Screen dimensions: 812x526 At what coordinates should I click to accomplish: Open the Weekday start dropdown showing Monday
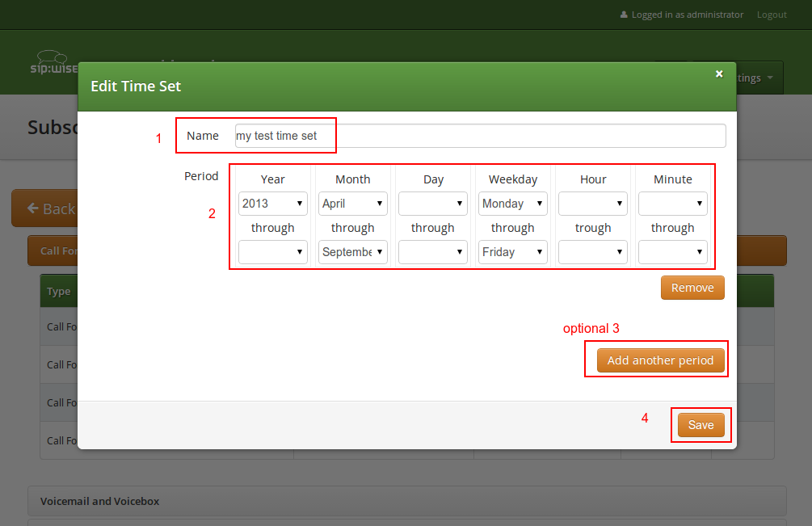[513, 204]
